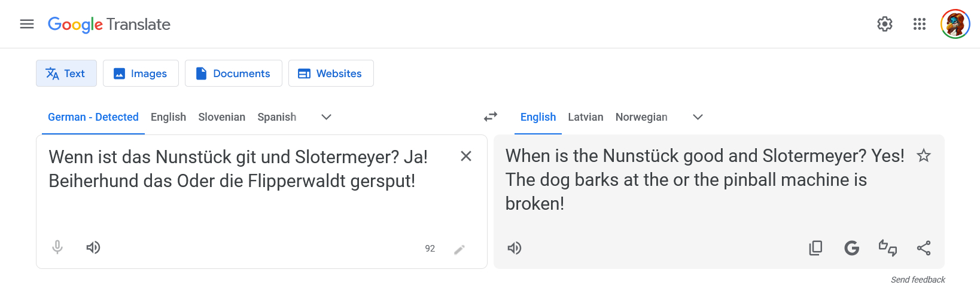Viewport: 980px width, 300px height.
Task: Switch to the Documents tab
Action: point(233,74)
